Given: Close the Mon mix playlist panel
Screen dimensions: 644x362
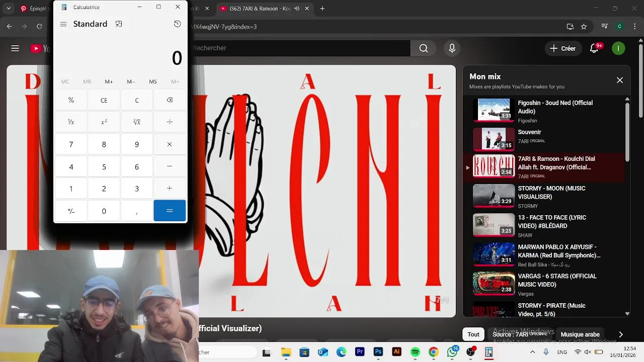Looking at the screenshot, I should [620, 80].
